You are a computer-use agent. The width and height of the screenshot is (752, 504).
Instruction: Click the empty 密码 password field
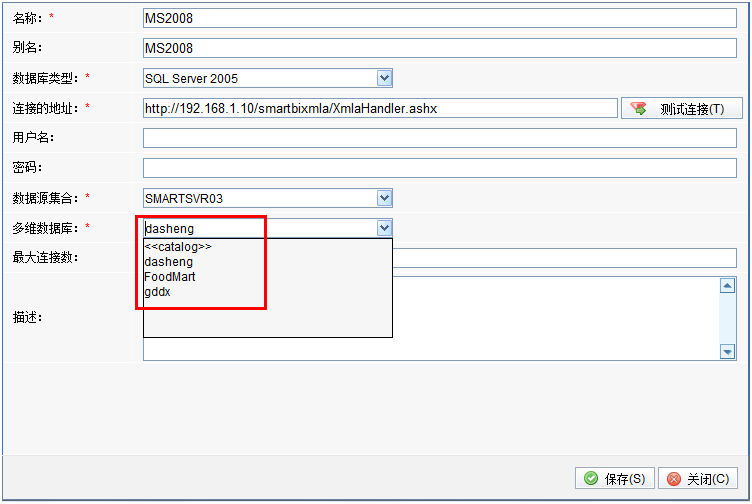click(x=440, y=168)
